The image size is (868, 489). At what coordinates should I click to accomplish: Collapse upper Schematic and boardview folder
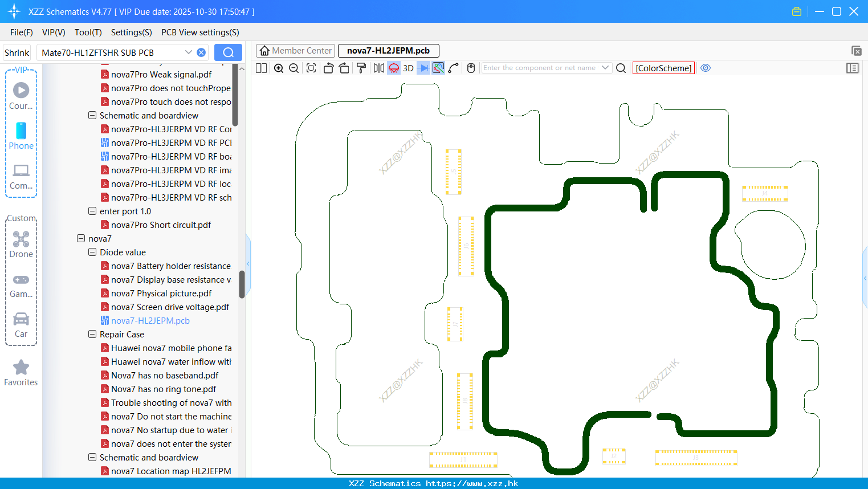(92, 115)
